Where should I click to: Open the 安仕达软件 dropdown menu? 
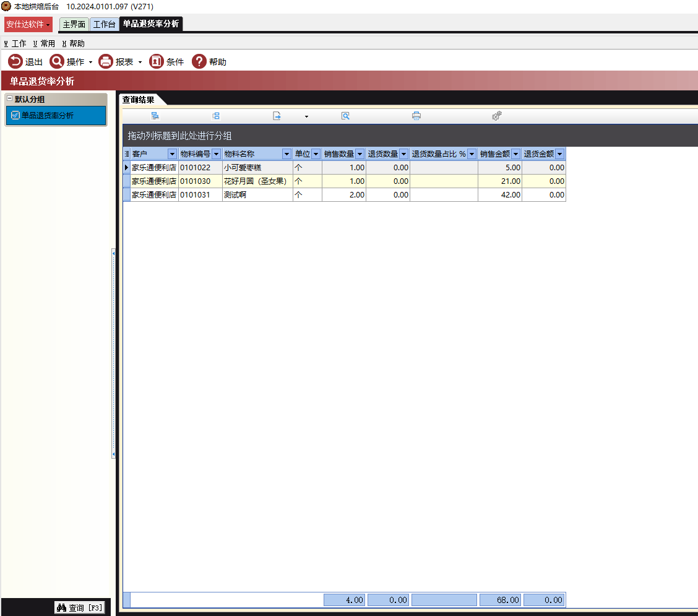tap(28, 25)
